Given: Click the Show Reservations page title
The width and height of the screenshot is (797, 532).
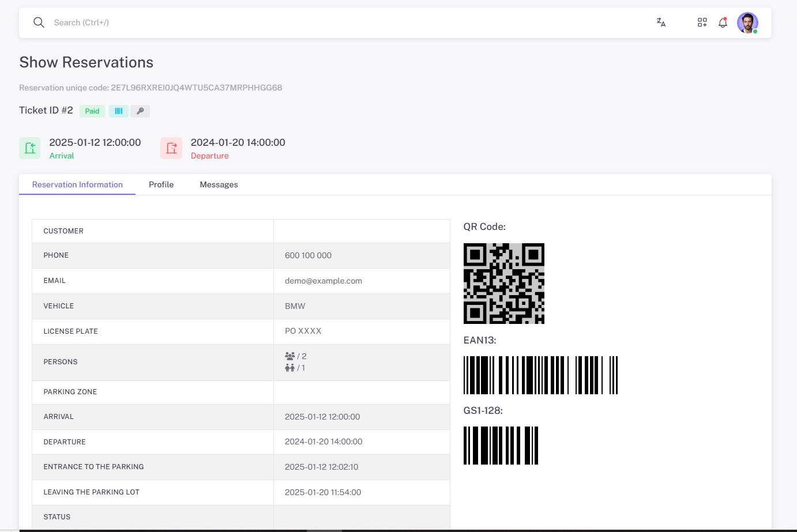Looking at the screenshot, I should click(87, 62).
